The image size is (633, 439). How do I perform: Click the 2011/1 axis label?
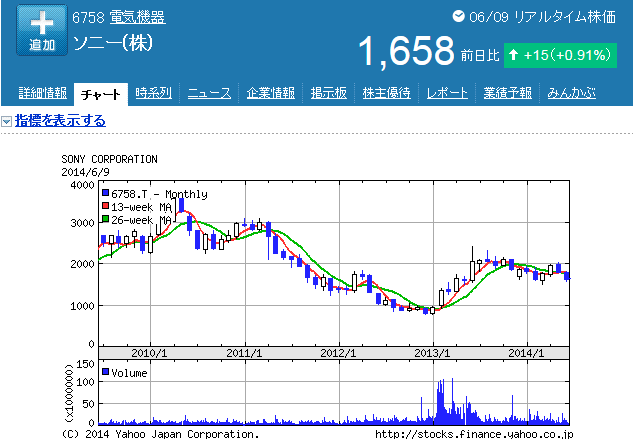tap(244, 353)
